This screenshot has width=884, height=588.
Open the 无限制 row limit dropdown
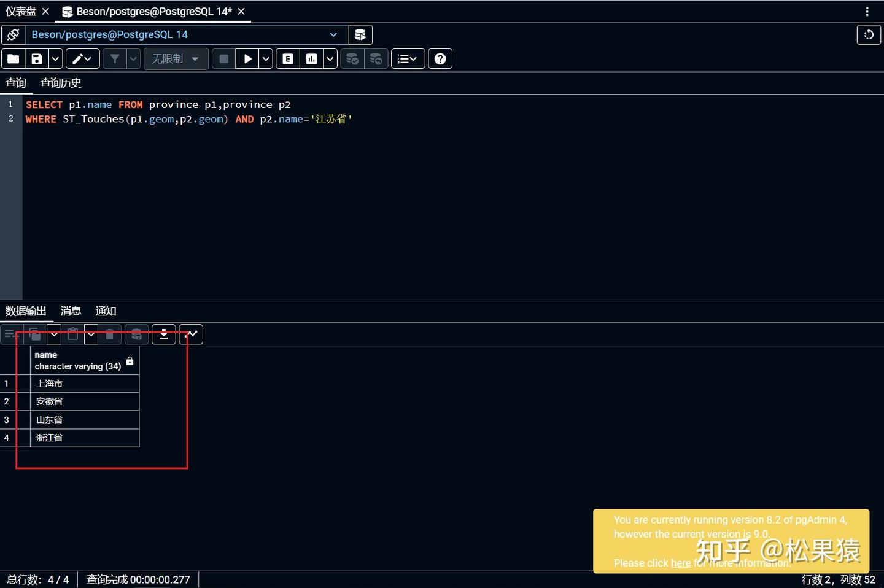click(x=176, y=59)
